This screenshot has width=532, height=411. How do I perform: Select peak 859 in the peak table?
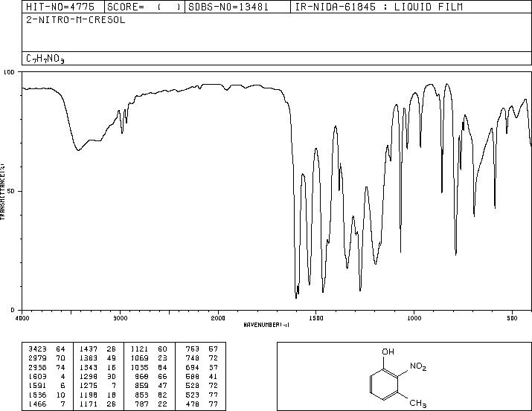[142, 386]
